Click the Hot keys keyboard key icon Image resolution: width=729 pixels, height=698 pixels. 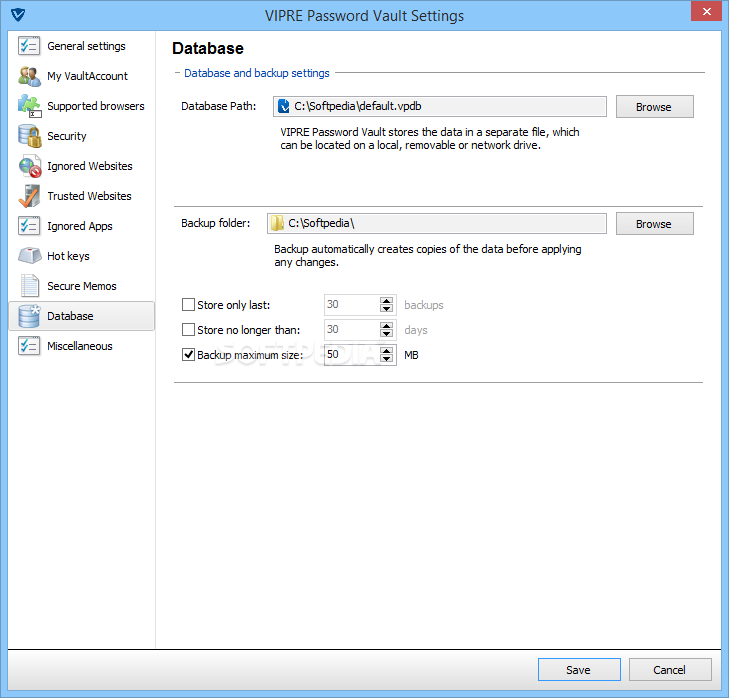coord(30,256)
